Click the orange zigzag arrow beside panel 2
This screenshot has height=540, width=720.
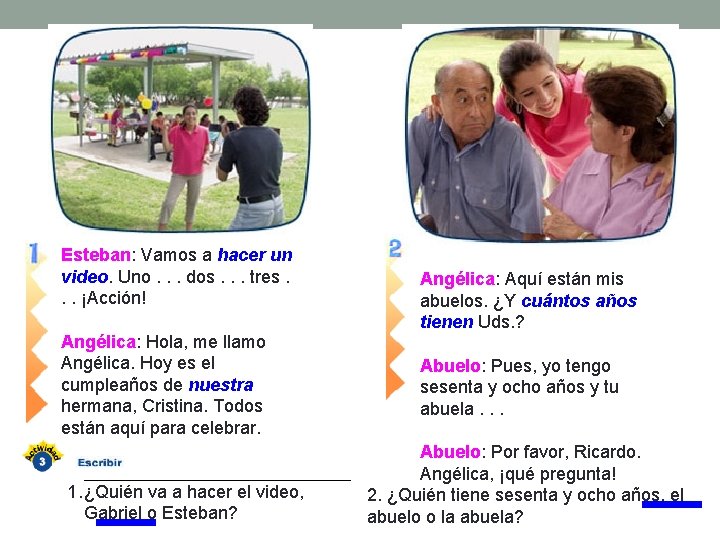(x=395, y=329)
